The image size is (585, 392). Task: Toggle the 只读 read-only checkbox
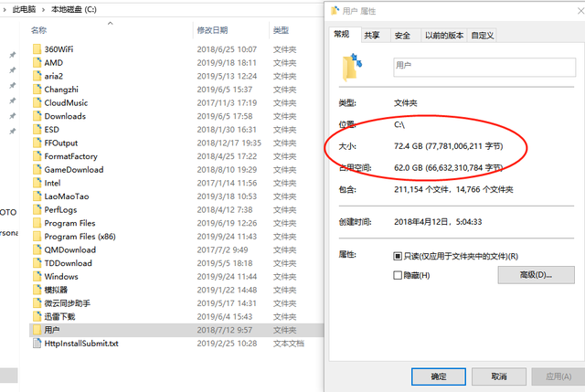(x=398, y=256)
